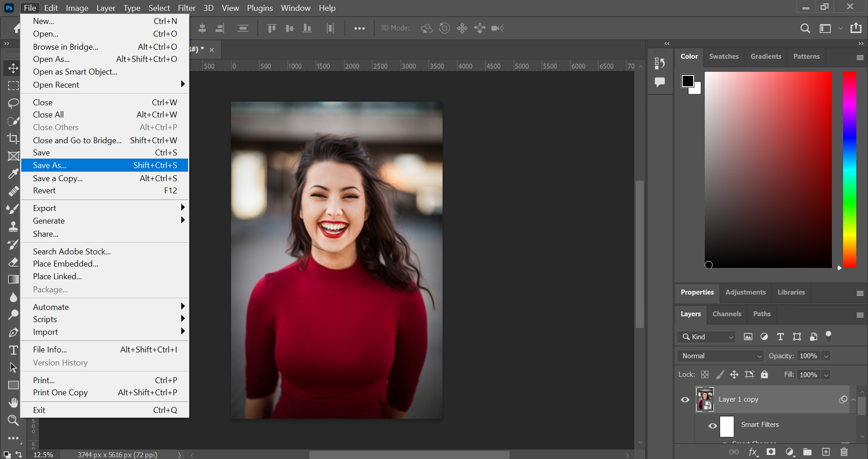The image size is (868, 459).
Task: Open the Fill dropdown arrow
Action: tap(826, 375)
